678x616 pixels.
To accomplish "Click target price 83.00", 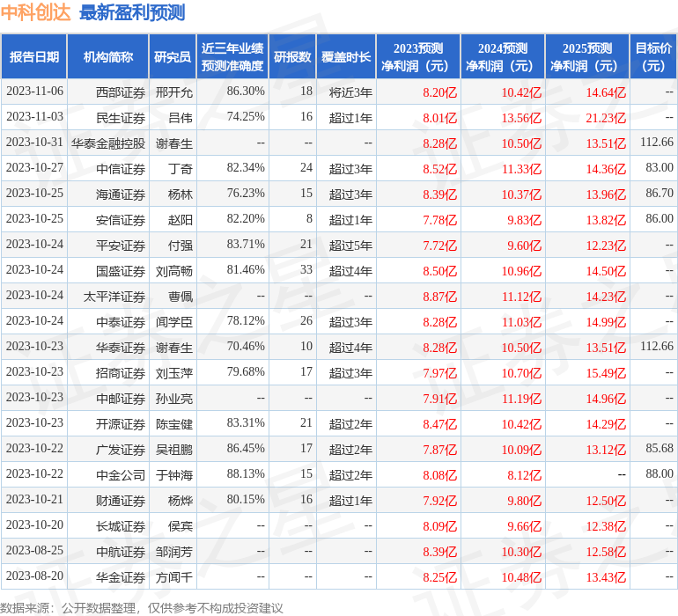I will [x=660, y=168].
